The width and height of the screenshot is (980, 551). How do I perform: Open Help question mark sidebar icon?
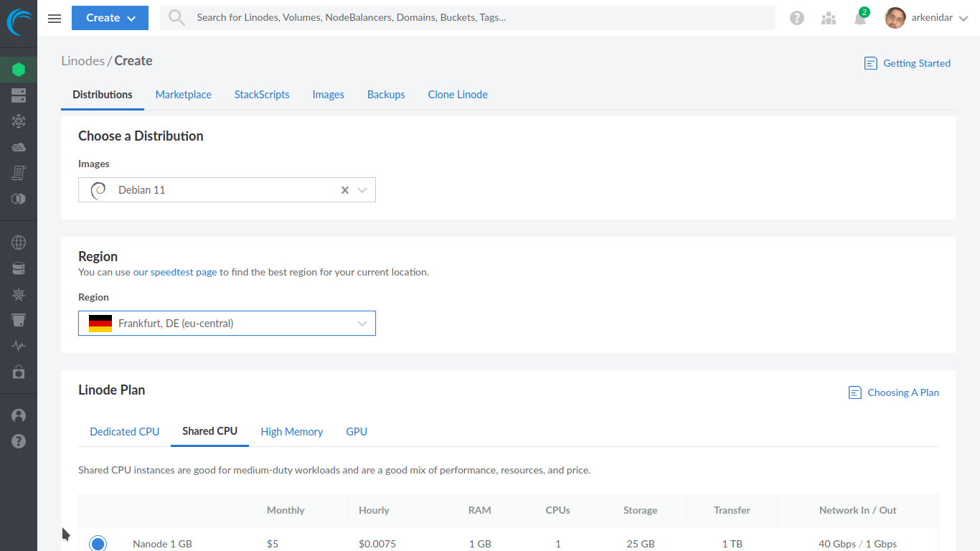tap(19, 441)
